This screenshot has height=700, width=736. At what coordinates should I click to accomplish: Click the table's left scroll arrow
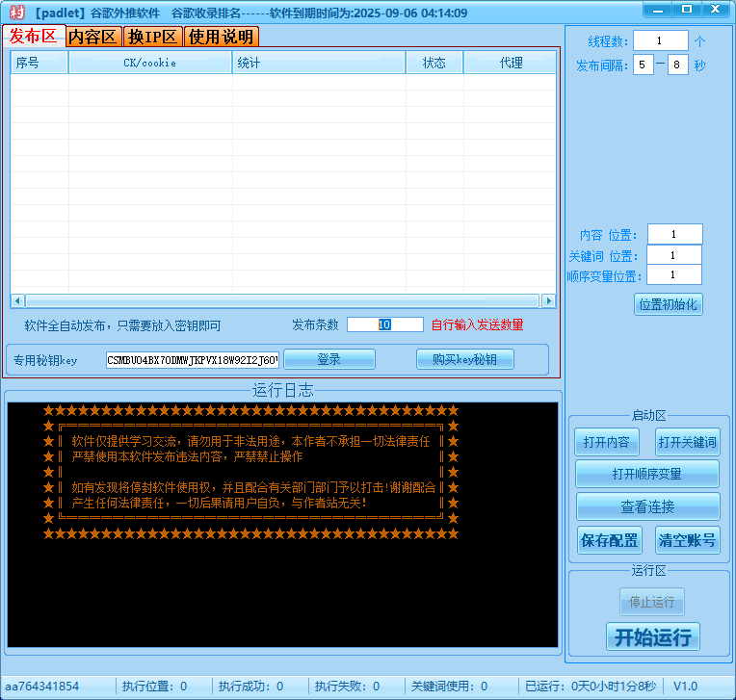click(x=18, y=300)
